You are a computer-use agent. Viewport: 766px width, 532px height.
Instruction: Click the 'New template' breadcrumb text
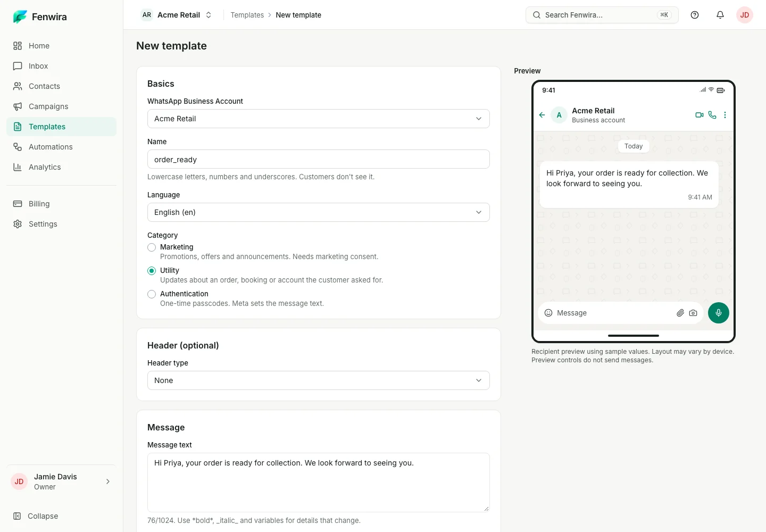(298, 15)
